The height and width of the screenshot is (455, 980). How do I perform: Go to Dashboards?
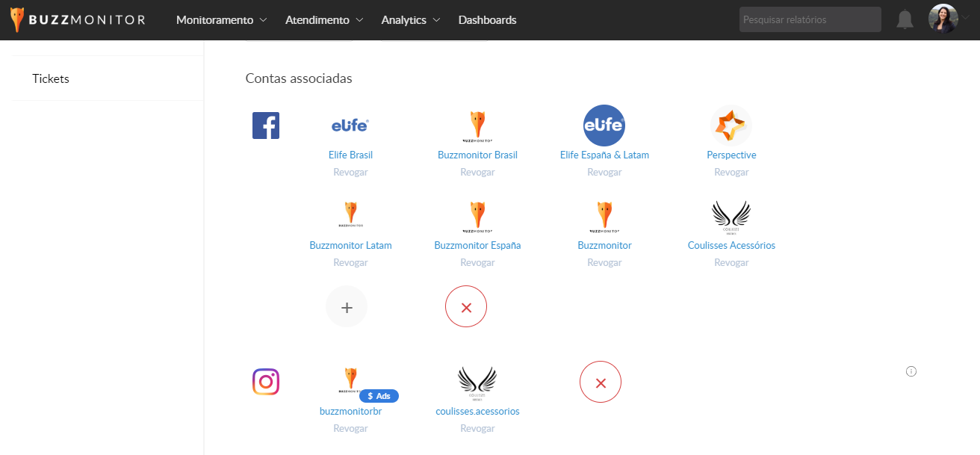coord(487,20)
